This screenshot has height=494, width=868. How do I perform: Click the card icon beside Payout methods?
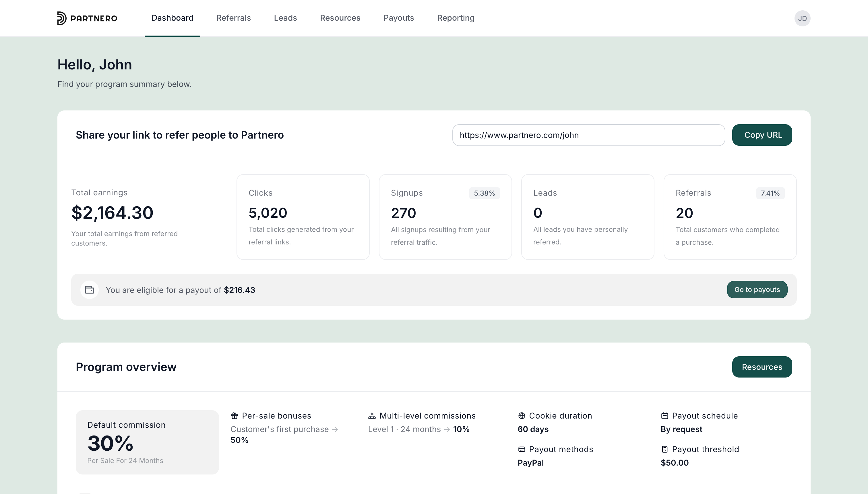coord(522,449)
